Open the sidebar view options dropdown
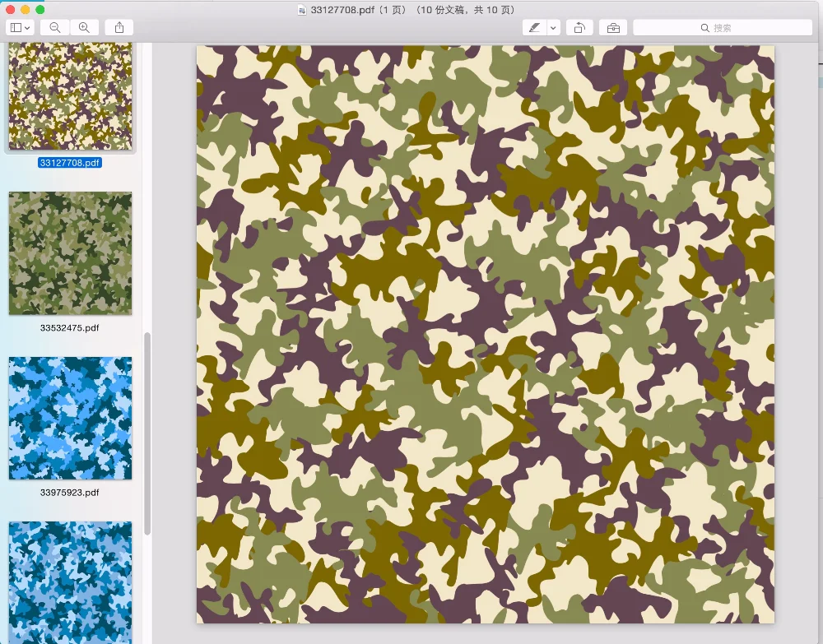Viewport: 823px width, 644px height. tap(21, 27)
